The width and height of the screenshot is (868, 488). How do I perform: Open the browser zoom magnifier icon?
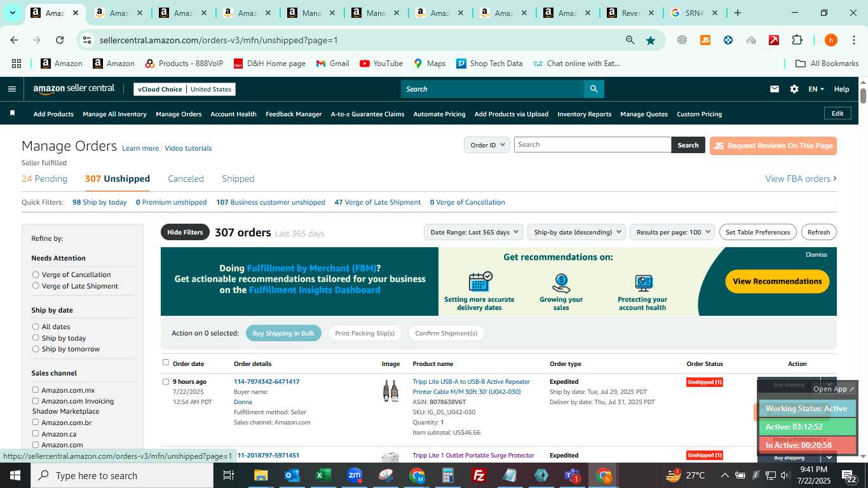[630, 40]
